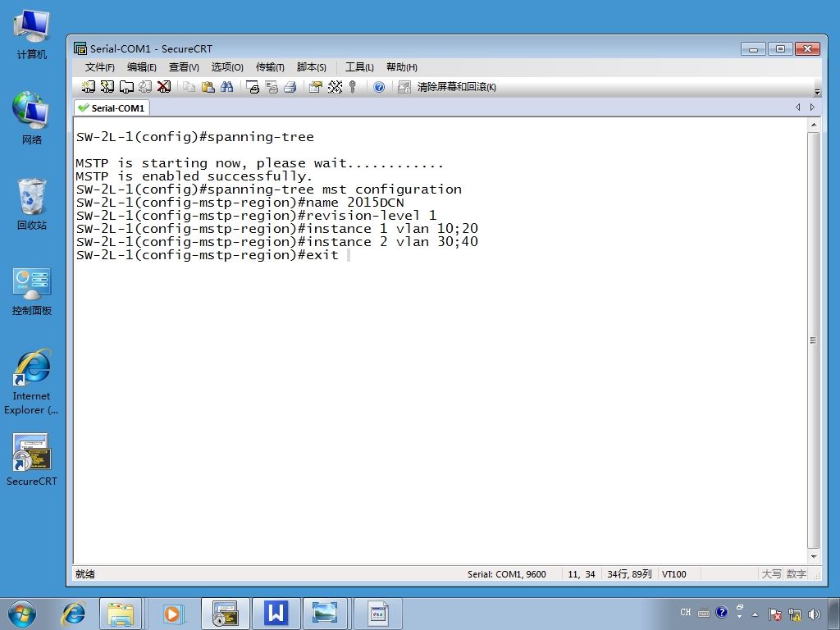Click 'MSTP is enabled successfully.' text
Screen dimensions: 840x630
(x=194, y=176)
